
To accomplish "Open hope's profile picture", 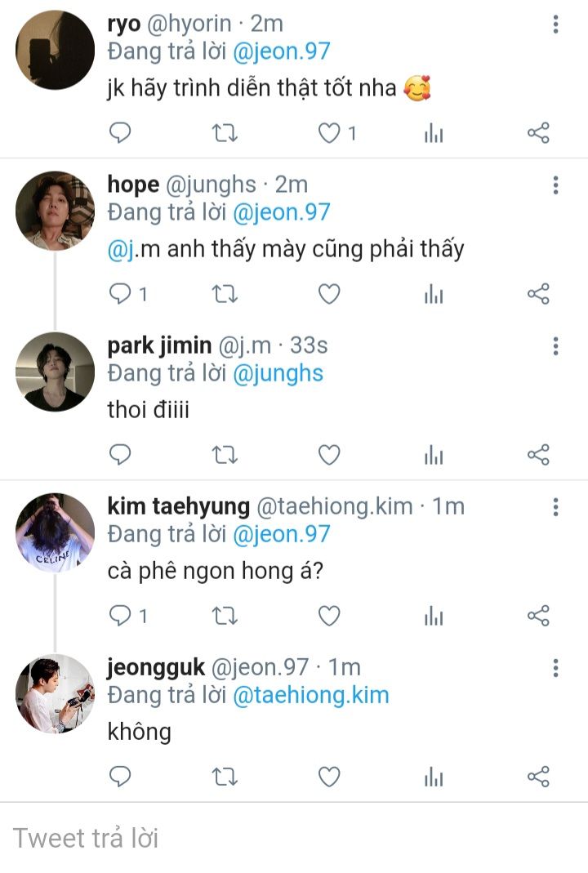I will coord(55,210).
